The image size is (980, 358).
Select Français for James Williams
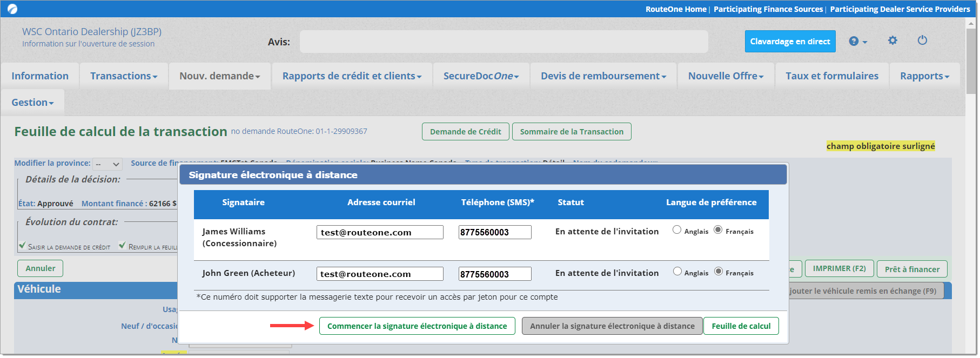[718, 230]
